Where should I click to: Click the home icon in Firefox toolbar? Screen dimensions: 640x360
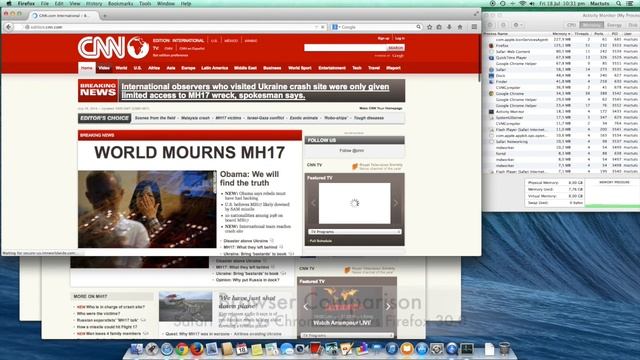coord(460,27)
